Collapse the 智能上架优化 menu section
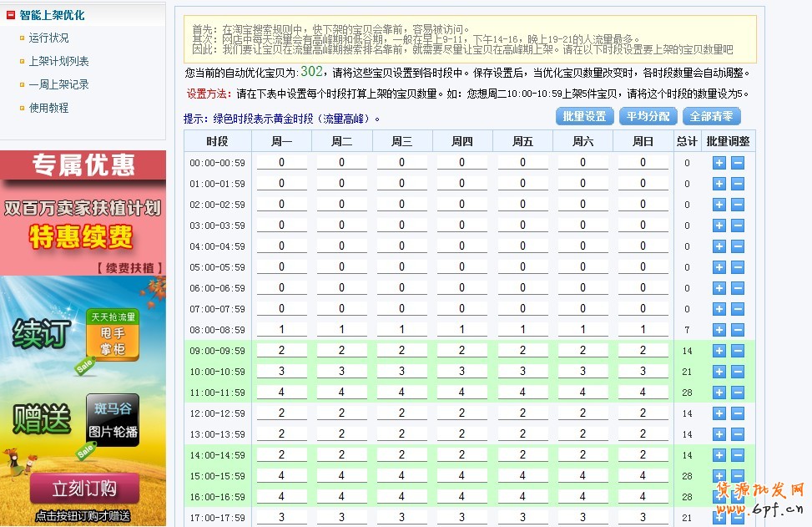The width and height of the screenshot is (812, 527). [11, 15]
